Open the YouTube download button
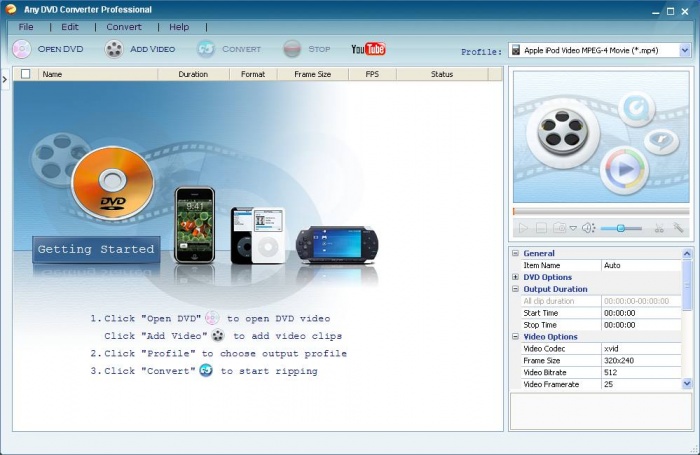 pos(368,49)
